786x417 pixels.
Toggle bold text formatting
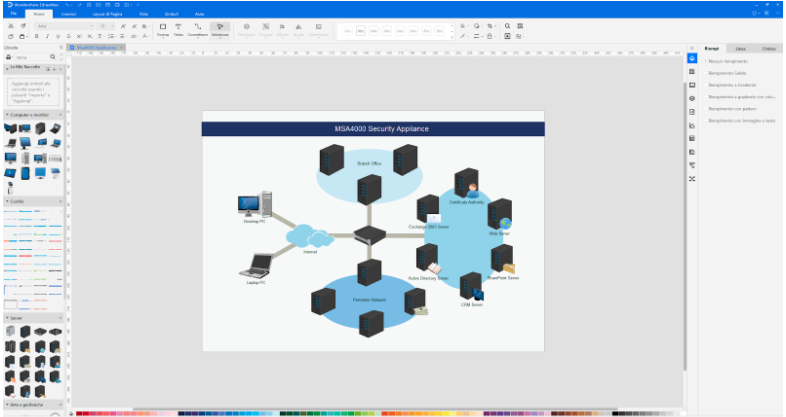pyautogui.click(x=37, y=37)
